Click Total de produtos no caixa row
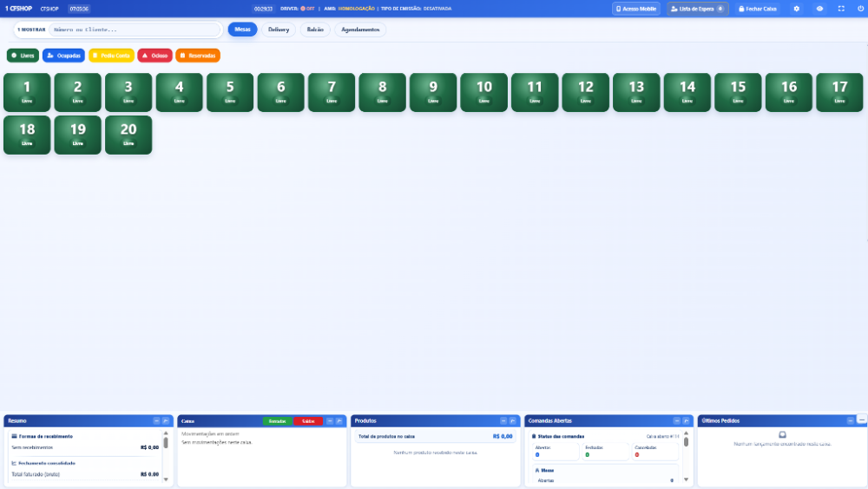Image resolution: width=868 pixels, height=489 pixels. [435, 436]
